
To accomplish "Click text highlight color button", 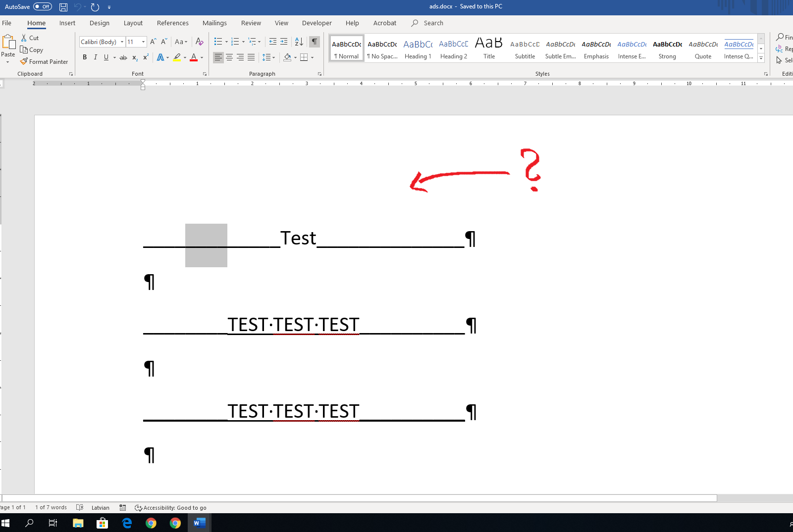I will 177,57.
